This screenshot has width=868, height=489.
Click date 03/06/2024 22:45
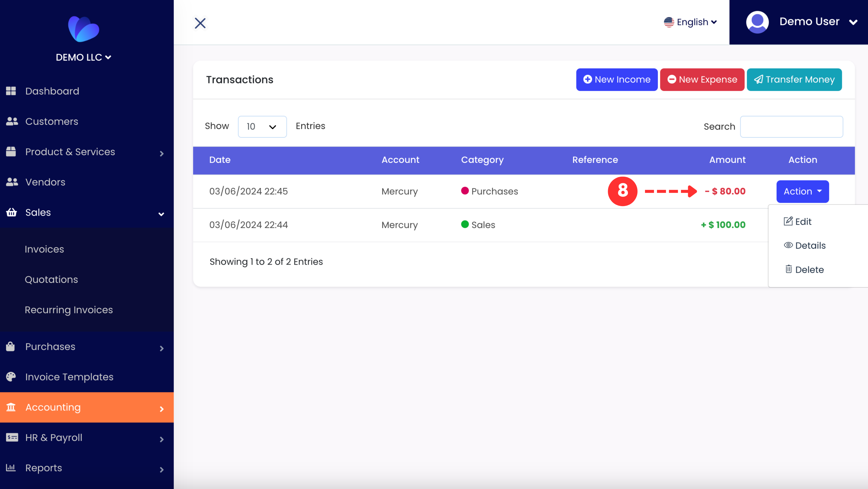pos(248,191)
